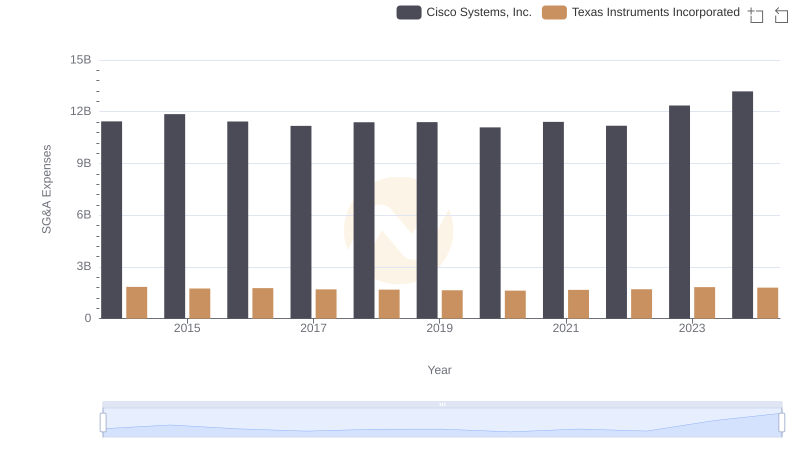Screen dimensions: 800x461
Task: Toggle Cisco Systems, Inc. legend series
Action: click(464, 12)
